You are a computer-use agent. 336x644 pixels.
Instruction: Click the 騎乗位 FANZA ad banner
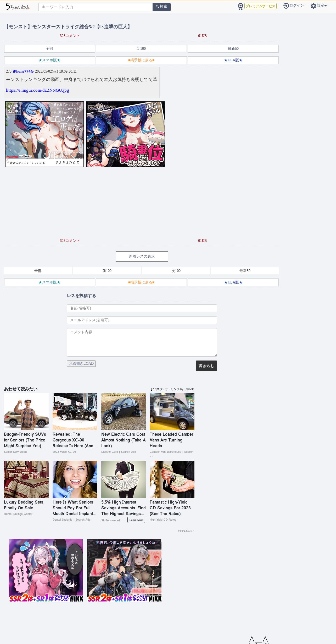coord(126,134)
